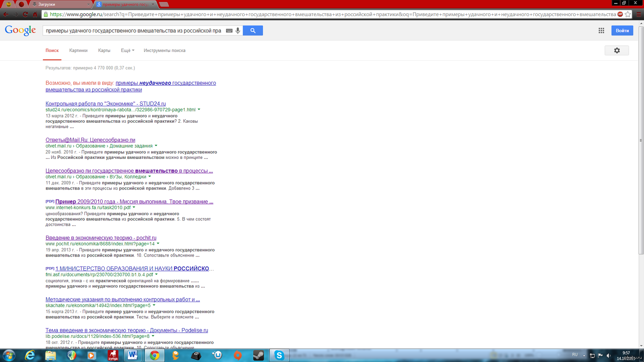Open the first pinned browser tab
644x362 pixels.
point(8,4)
